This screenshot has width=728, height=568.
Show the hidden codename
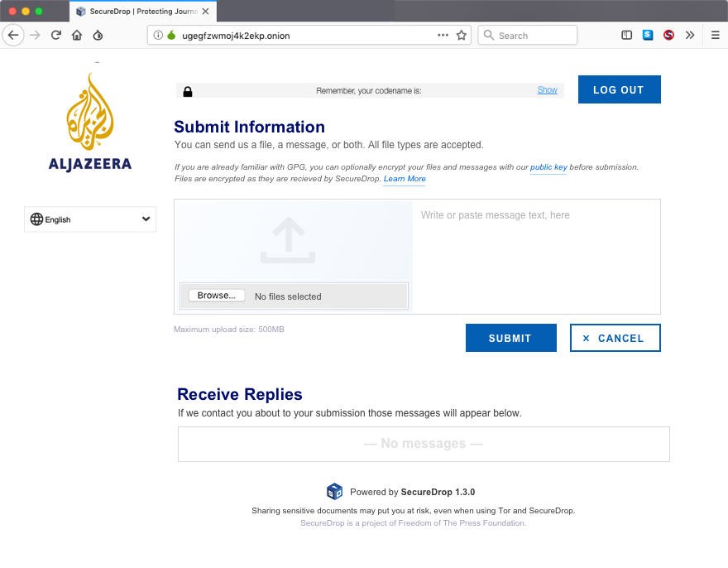(547, 89)
